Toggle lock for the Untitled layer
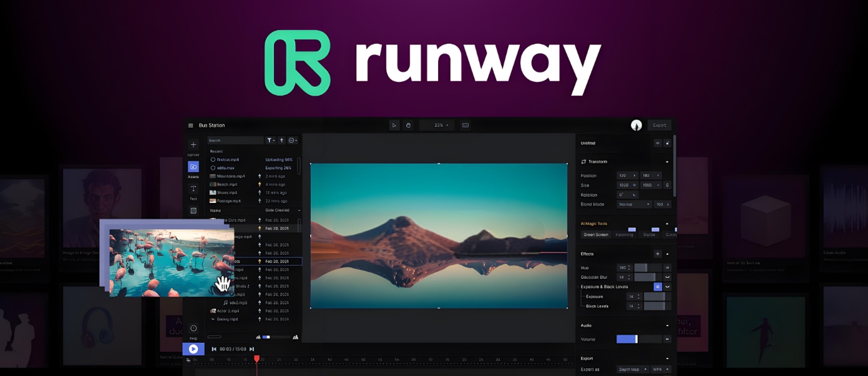The width and height of the screenshot is (868, 376). [667, 143]
